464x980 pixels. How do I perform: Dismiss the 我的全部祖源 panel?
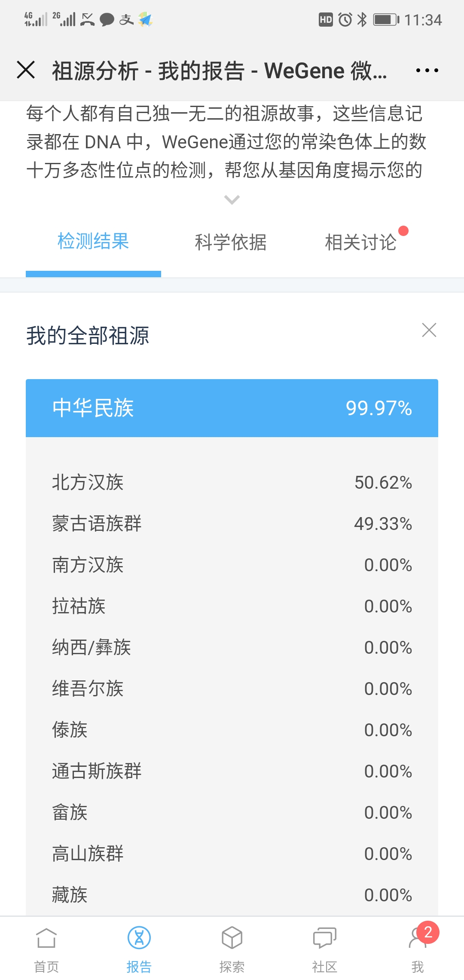click(429, 330)
